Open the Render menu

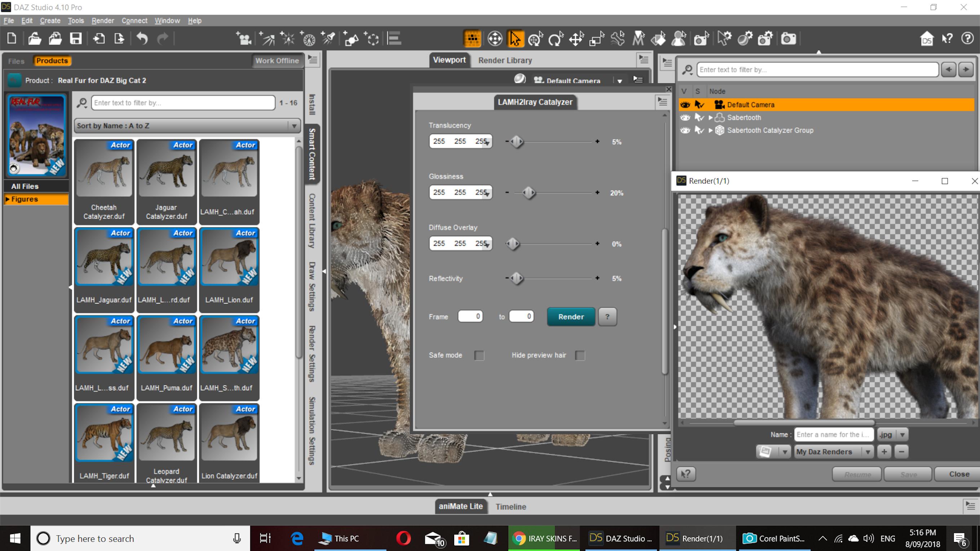102,21
